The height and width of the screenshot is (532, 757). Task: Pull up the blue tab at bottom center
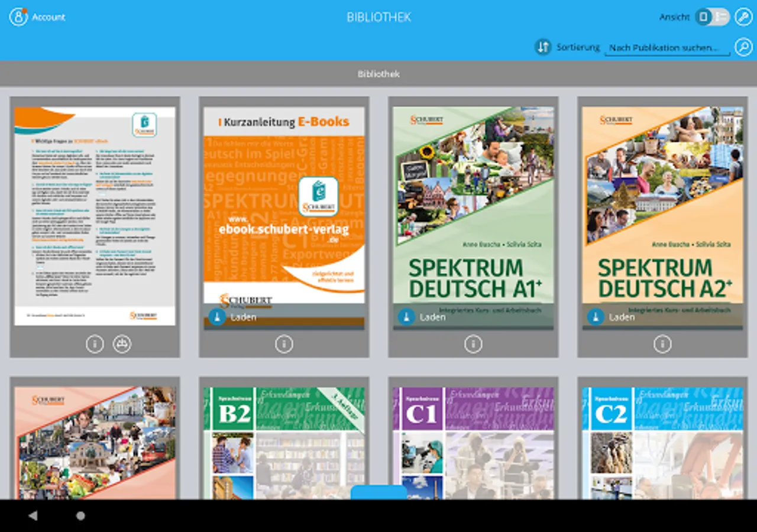point(378,492)
